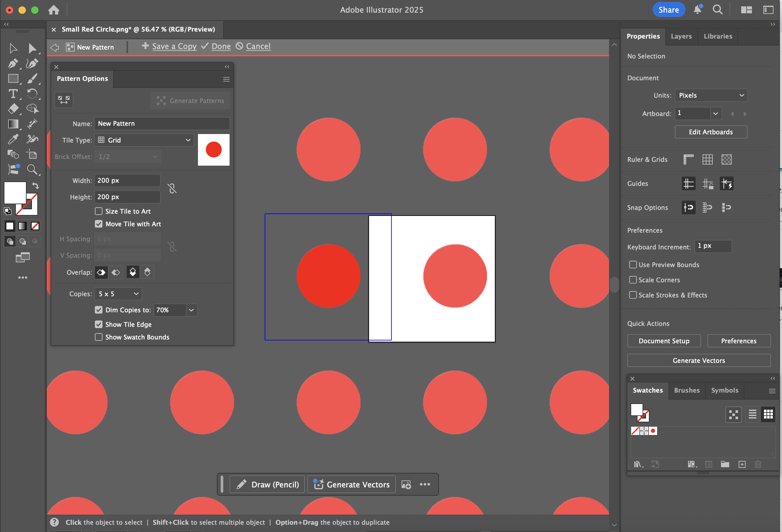The image size is (782, 532).
Task: Change the Units dropdown from Pixels
Action: (x=711, y=95)
